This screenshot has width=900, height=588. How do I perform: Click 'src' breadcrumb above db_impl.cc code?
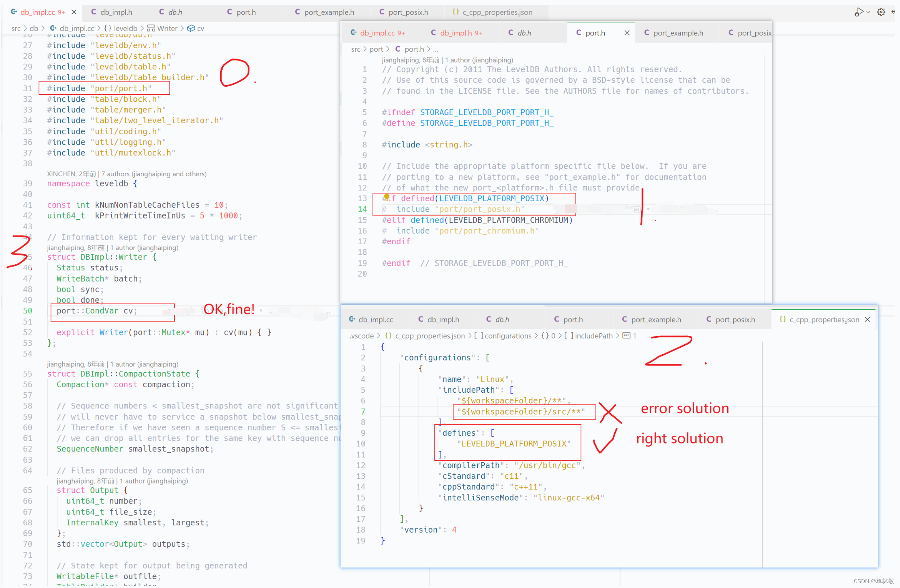16,28
